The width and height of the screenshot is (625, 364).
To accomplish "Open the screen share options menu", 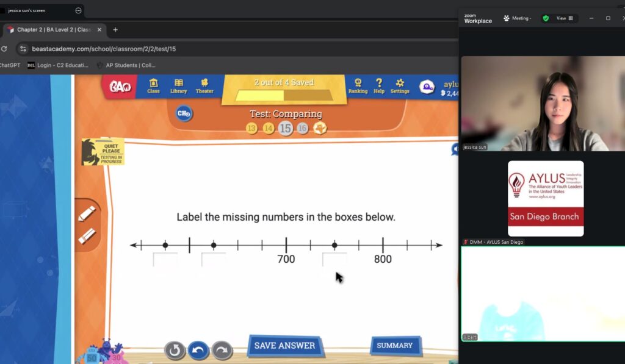I will point(78,10).
